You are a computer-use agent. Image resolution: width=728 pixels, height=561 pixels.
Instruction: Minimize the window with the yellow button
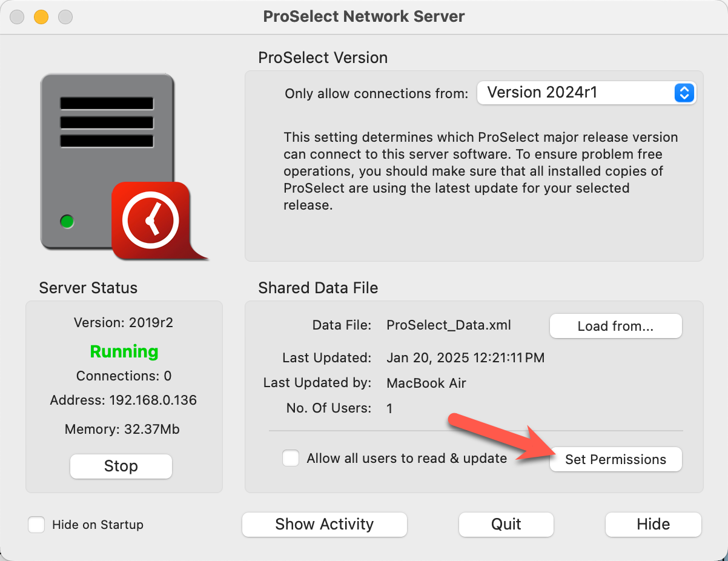tap(41, 17)
